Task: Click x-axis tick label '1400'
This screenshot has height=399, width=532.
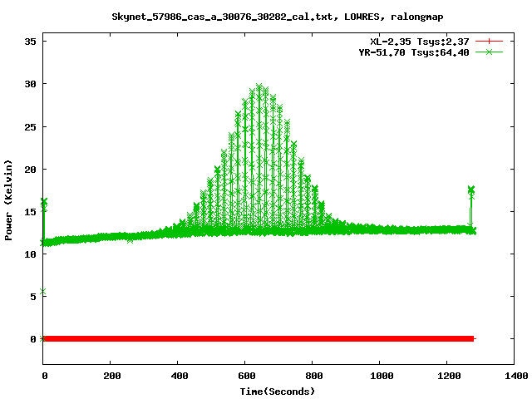Action: click(x=516, y=376)
